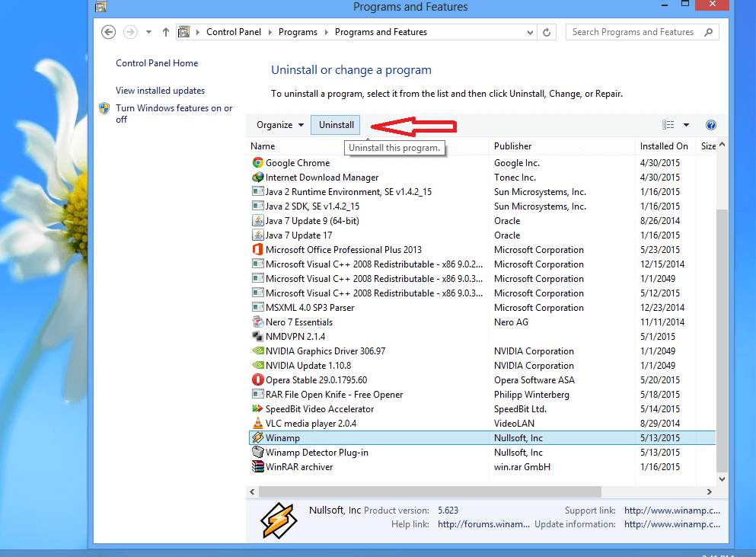This screenshot has width=756, height=557.
Task: Click the Control Panel icon in address bar
Action: [x=183, y=32]
